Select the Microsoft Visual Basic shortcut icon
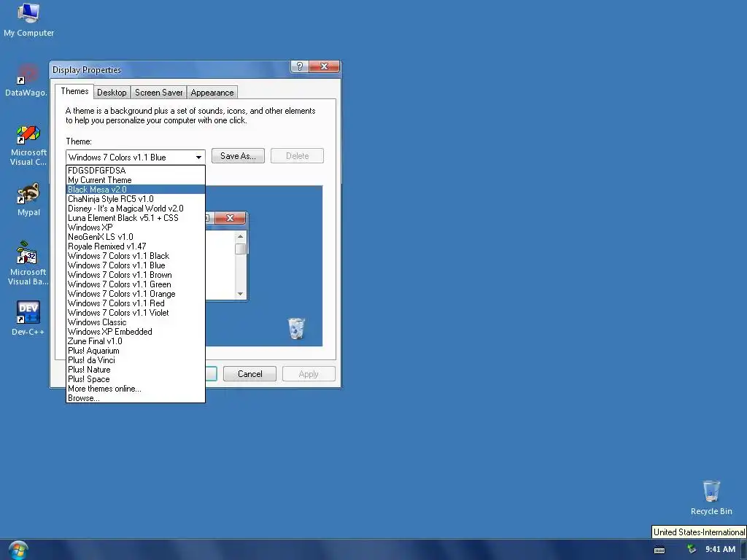This screenshot has width=747, height=560. (28, 263)
